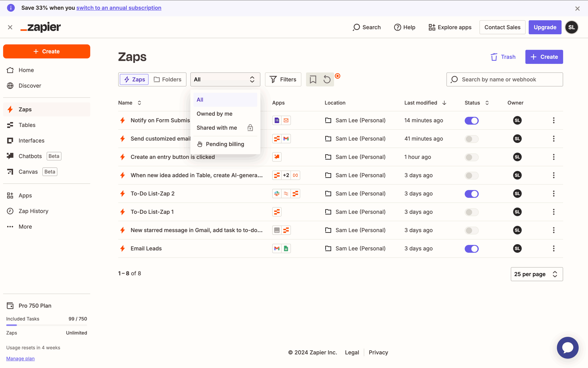Click the info icon in the banner
Image resolution: width=588 pixels, height=368 pixels.
coord(11,8)
